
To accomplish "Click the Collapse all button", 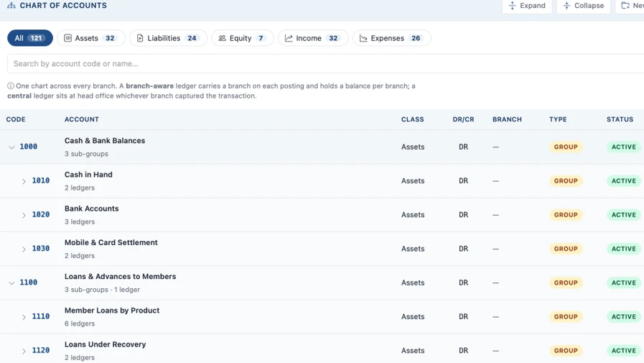I will tap(584, 6).
